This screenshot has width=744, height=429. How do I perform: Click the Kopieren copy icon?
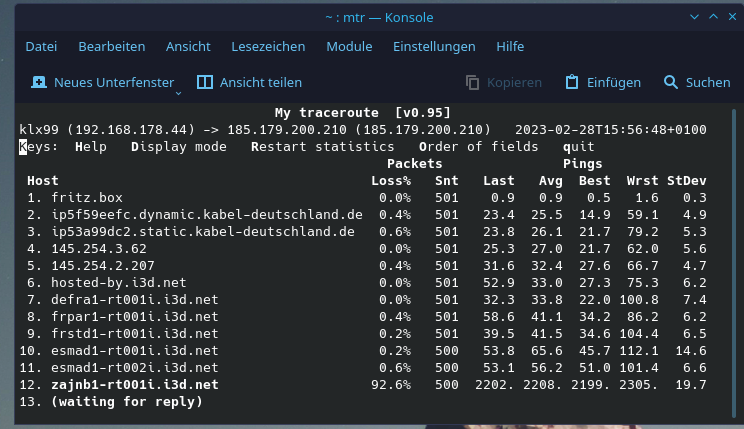pyautogui.click(x=473, y=83)
